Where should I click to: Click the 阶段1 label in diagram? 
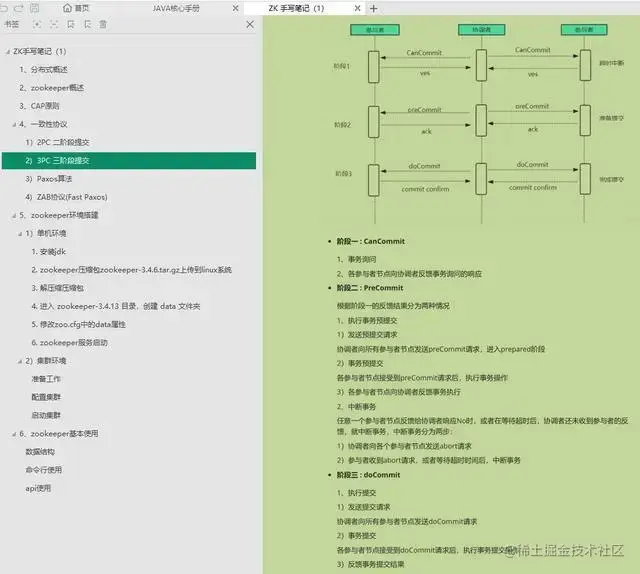coord(342,66)
